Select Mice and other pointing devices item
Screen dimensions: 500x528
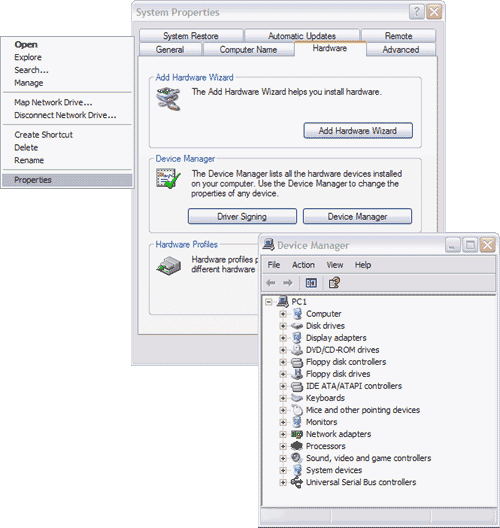363,410
